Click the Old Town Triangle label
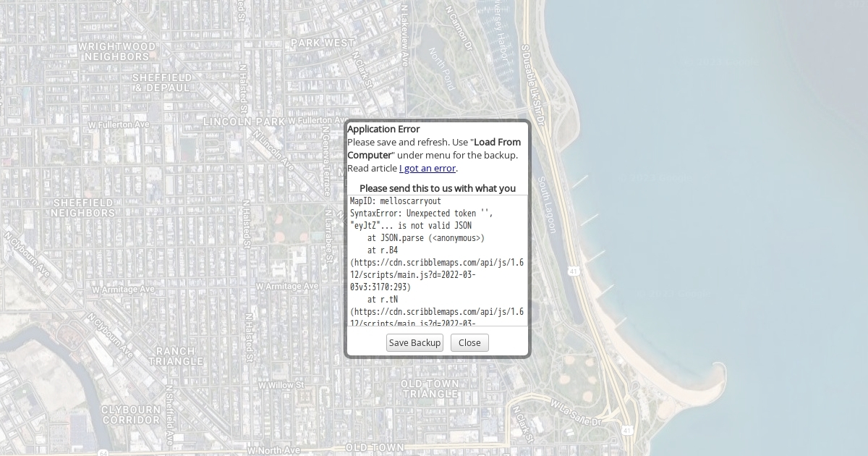This screenshot has height=456, width=868. [430, 388]
